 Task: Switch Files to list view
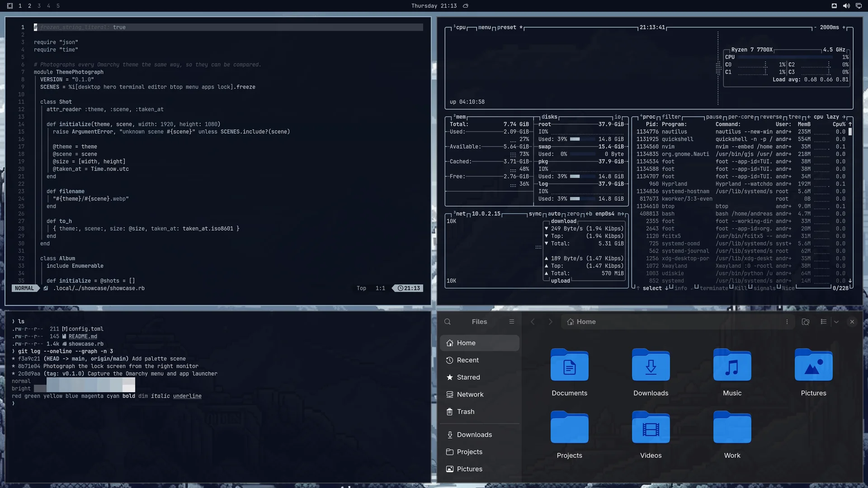pos(823,322)
